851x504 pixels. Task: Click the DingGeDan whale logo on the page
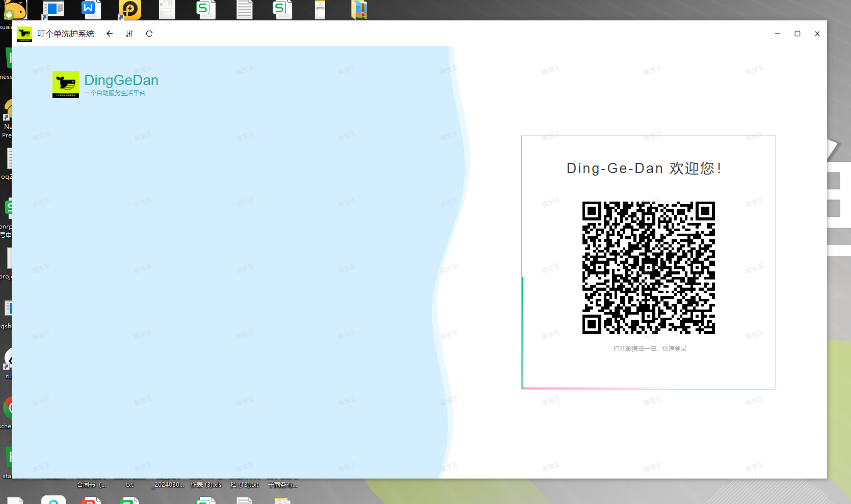click(66, 85)
